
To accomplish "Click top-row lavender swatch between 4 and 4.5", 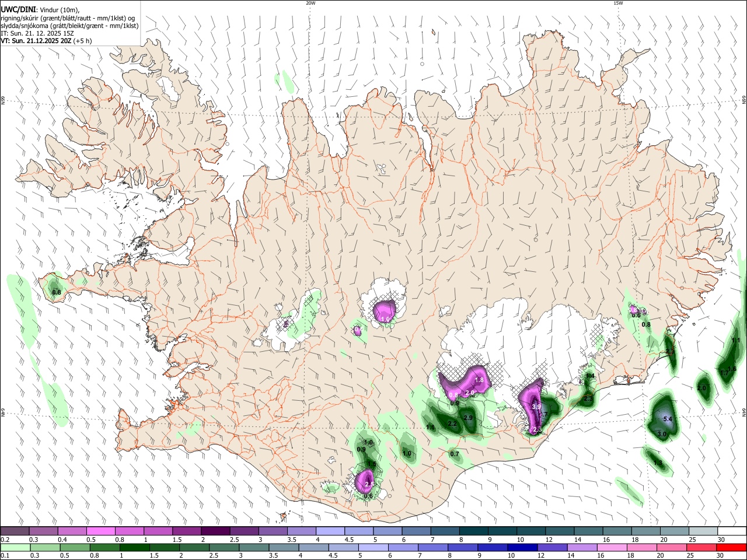I will click(x=330, y=531).
